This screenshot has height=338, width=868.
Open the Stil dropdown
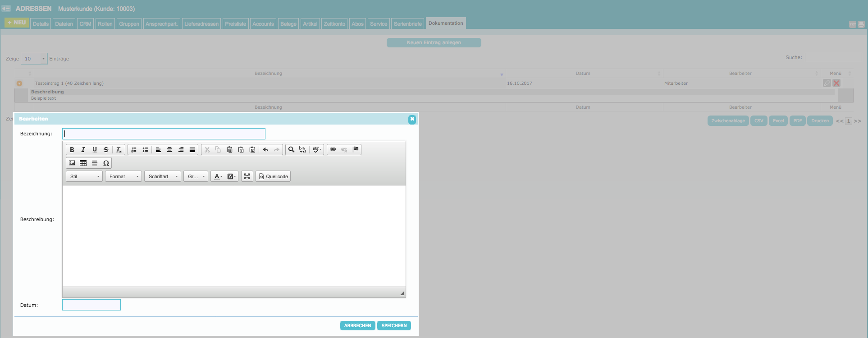coord(84,176)
